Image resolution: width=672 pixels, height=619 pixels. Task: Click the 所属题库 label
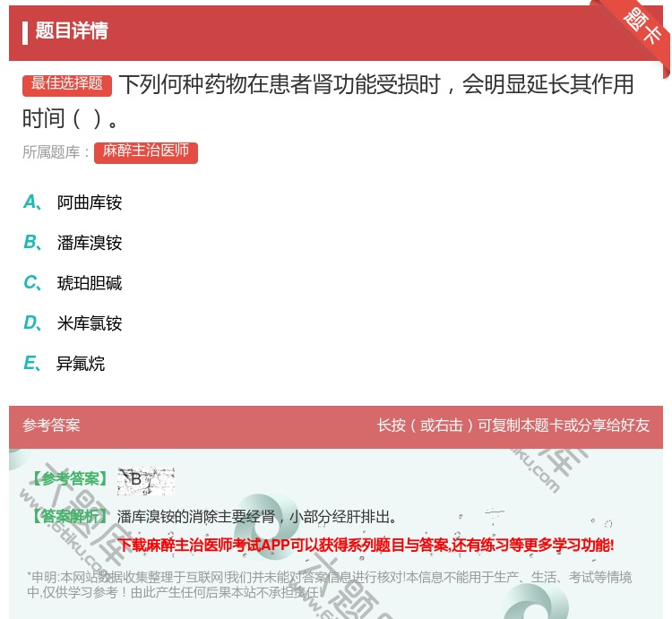pos(56,152)
